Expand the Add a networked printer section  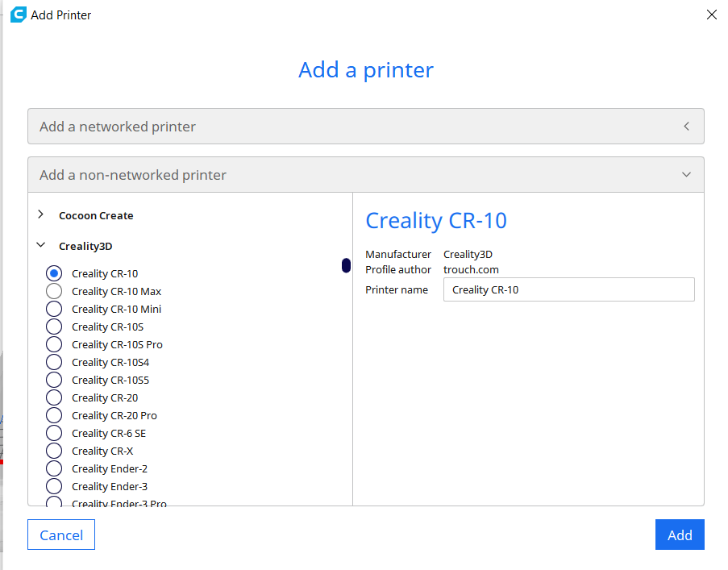(686, 127)
